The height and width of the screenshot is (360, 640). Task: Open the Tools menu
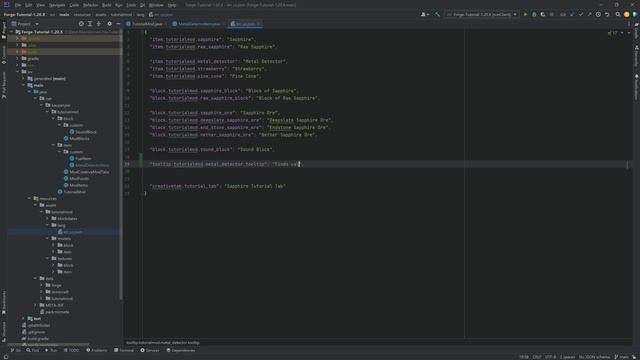pos(131,5)
